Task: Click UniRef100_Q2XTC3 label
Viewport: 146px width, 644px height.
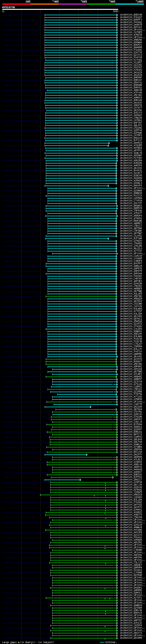Action: [131, 55]
